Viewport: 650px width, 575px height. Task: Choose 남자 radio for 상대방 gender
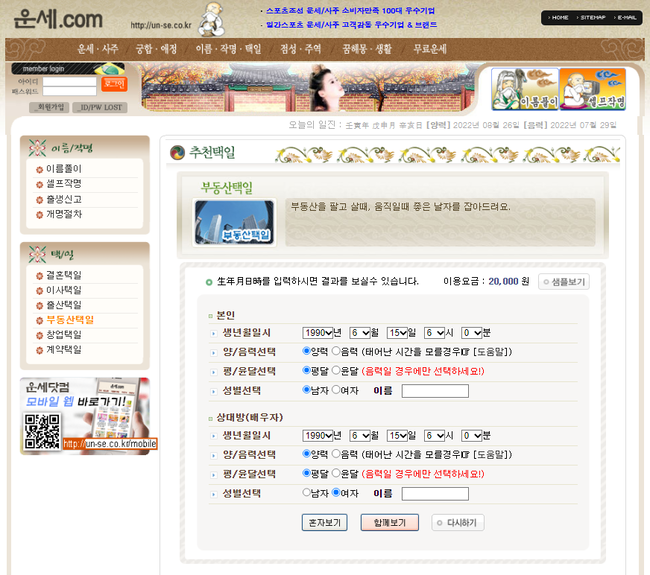pos(307,492)
